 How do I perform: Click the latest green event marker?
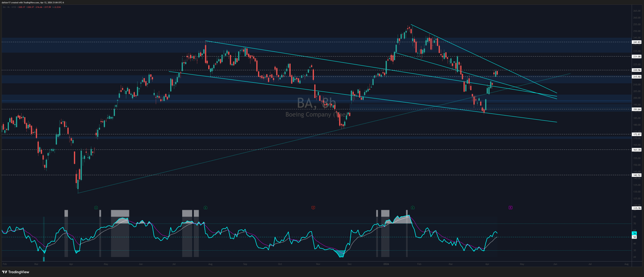tap(412, 206)
